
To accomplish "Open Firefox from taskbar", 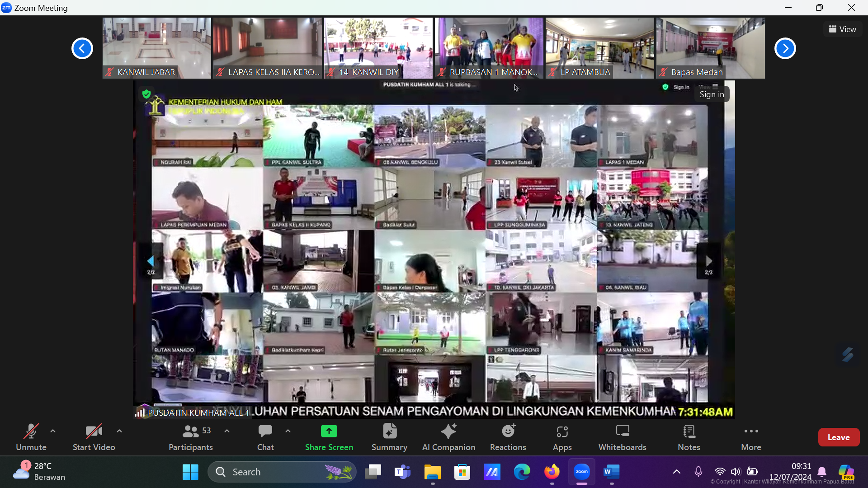I will [x=552, y=472].
